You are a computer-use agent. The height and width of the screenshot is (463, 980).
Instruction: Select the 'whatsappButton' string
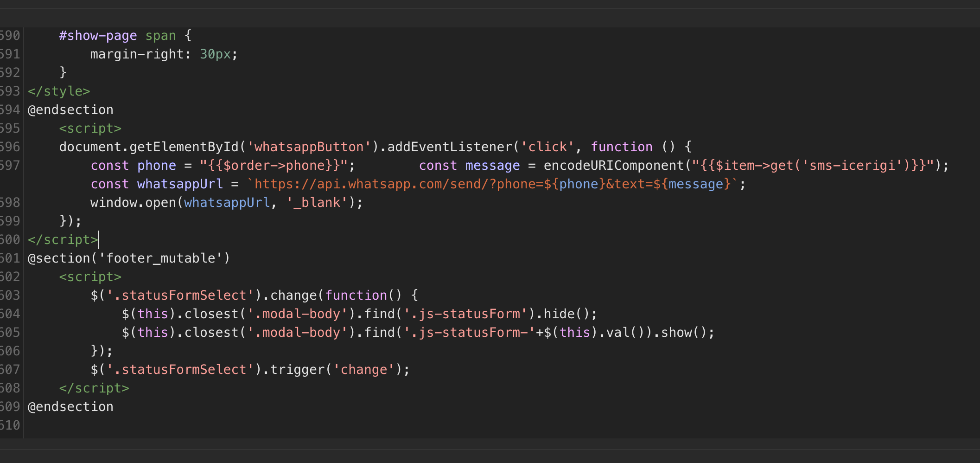pyautogui.click(x=309, y=147)
